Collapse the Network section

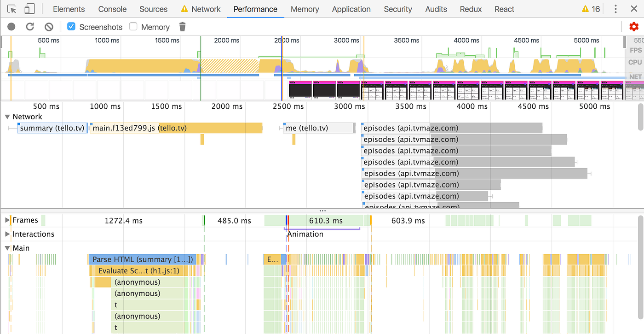coord(7,117)
